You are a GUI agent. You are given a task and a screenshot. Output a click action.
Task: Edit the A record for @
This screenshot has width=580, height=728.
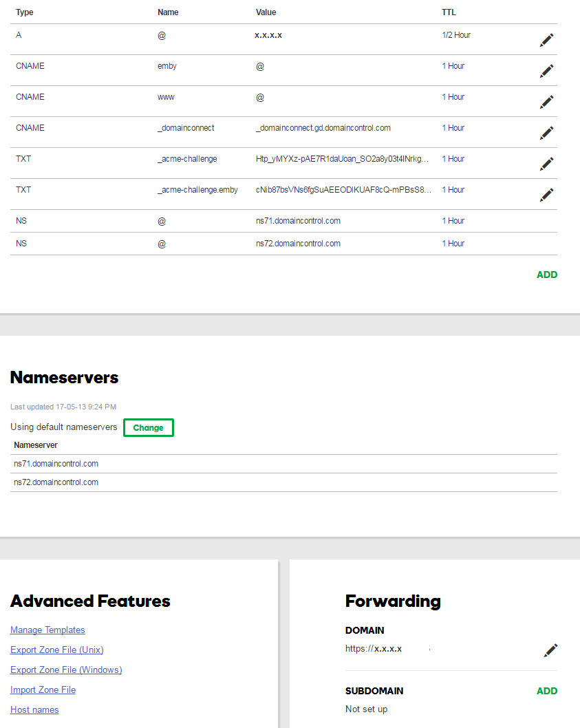pyautogui.click(x=546, y=40)
